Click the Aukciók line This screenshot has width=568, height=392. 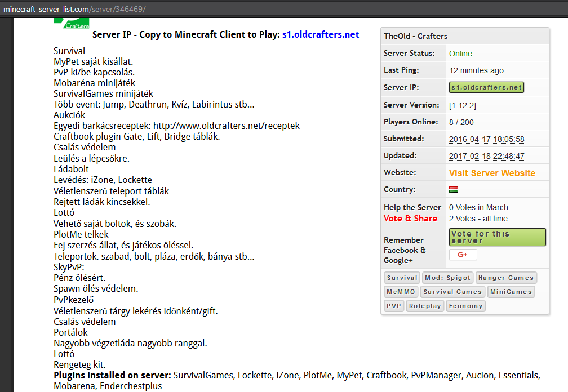coord(69,115)
